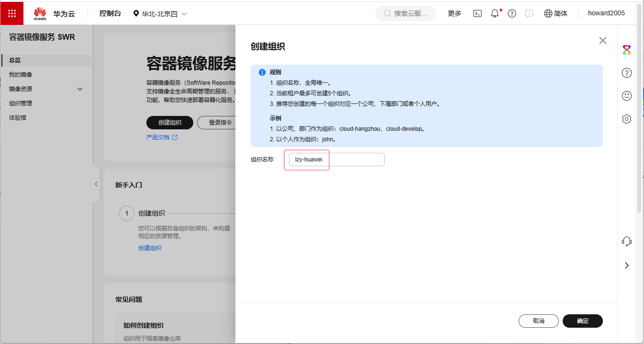The width and height of the screenshot is (644, 344).
Task: Click the 确定 button
Action: (583, 321)
